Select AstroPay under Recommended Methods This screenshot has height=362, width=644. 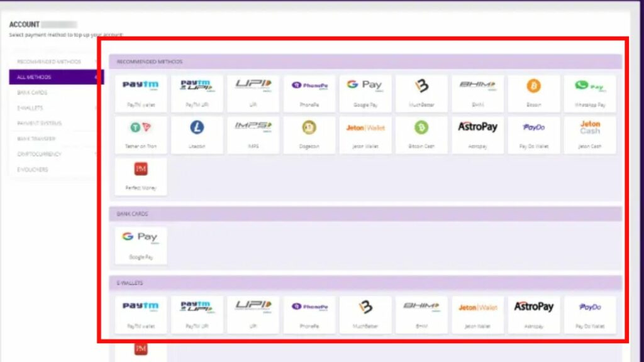(x=478, y=135)
